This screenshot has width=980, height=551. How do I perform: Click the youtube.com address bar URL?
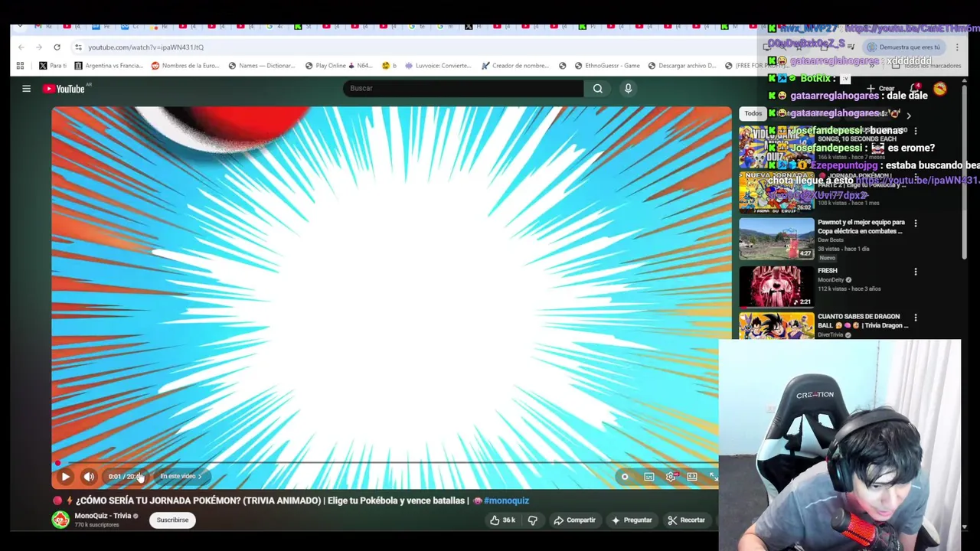145,47
